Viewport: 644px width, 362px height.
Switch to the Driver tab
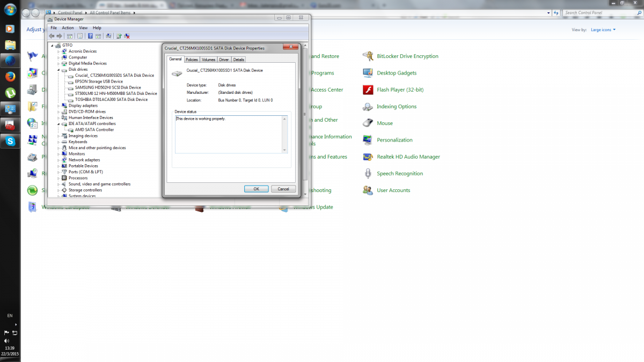(224, 60)
